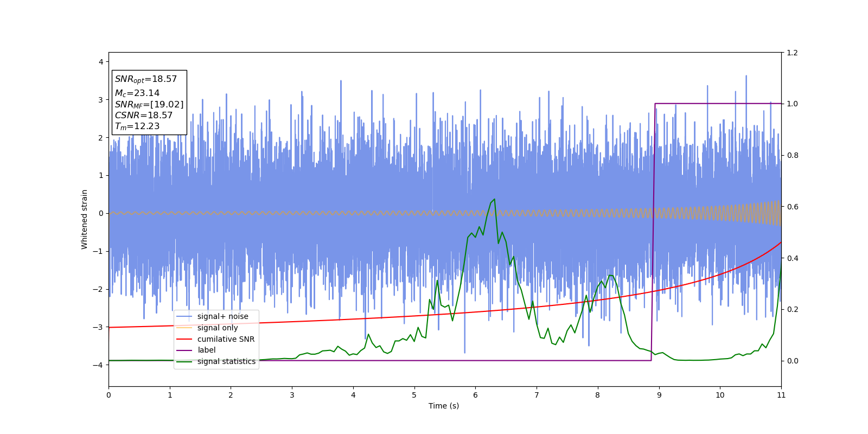Click x-axis tick label 3
The image size is (868, 434).
click(x=292, y=395)
